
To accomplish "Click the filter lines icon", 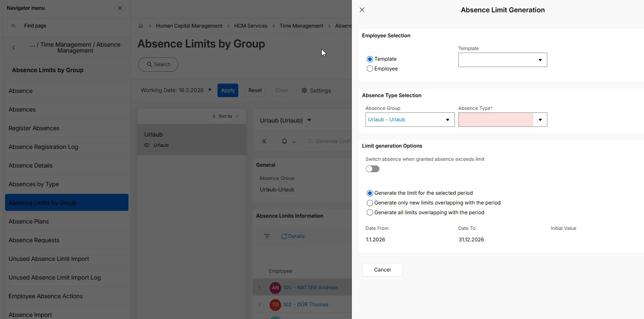I will pyautogui.click(x=267, y=236).
